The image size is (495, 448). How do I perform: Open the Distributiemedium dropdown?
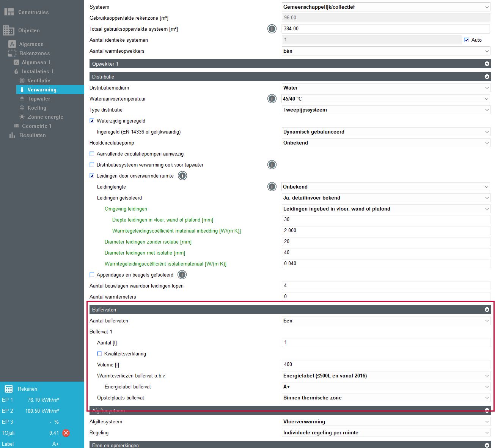click(x=386, y=88)
